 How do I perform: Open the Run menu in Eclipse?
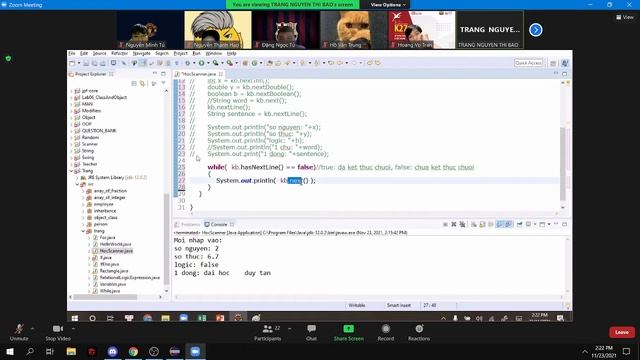(x=196, y=53)
